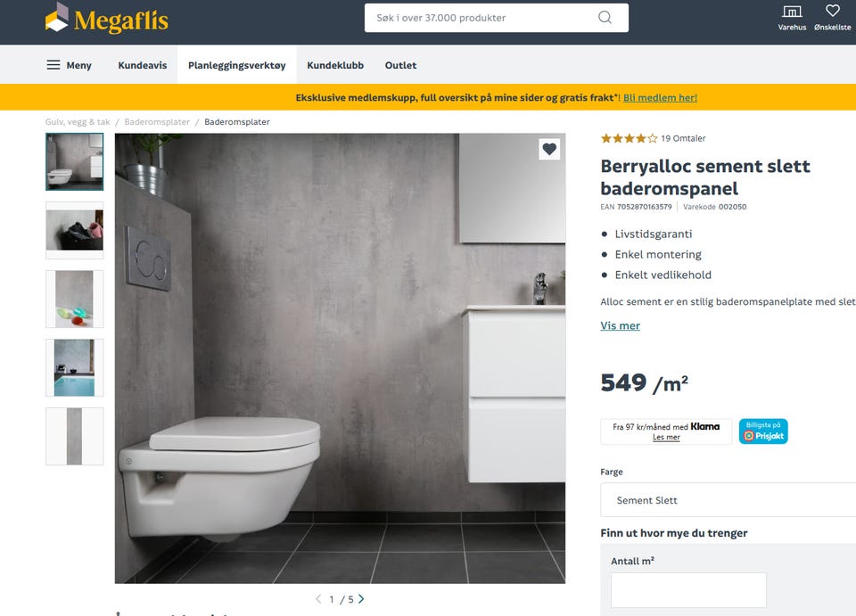Screen dimensions: 856x616
Task: Select the Outlet menu item
Action: [x=400, y=65]
